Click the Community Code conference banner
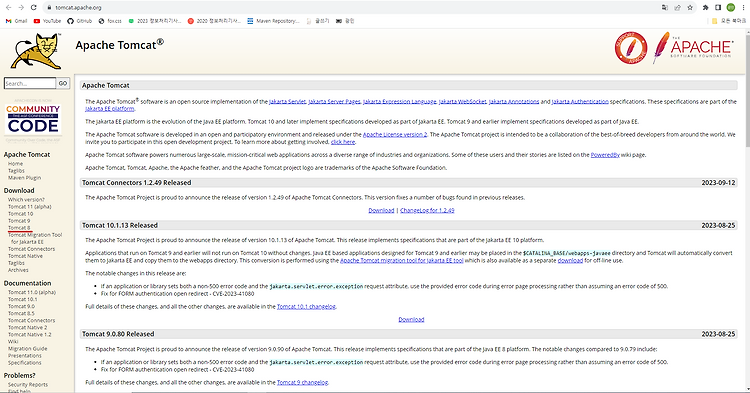 tap(33, 119)
